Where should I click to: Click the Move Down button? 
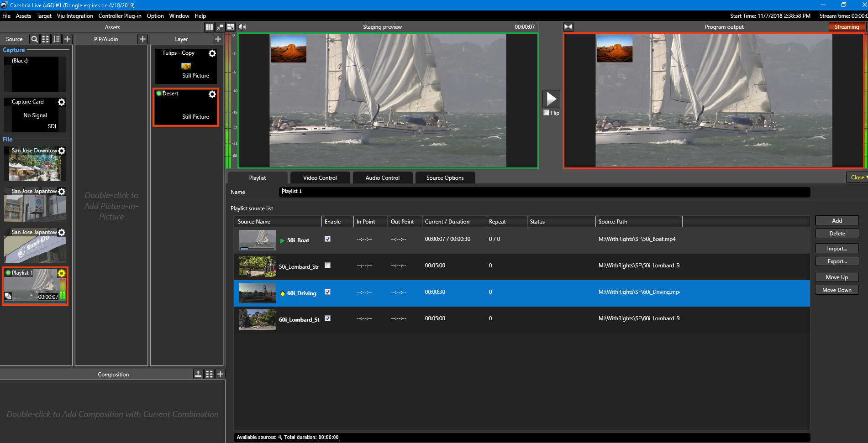pyautogui.click(x=836, y=290)
